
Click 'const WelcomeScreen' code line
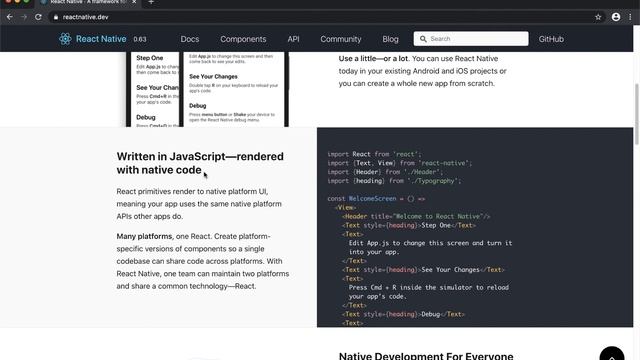[x=376, y=199]
